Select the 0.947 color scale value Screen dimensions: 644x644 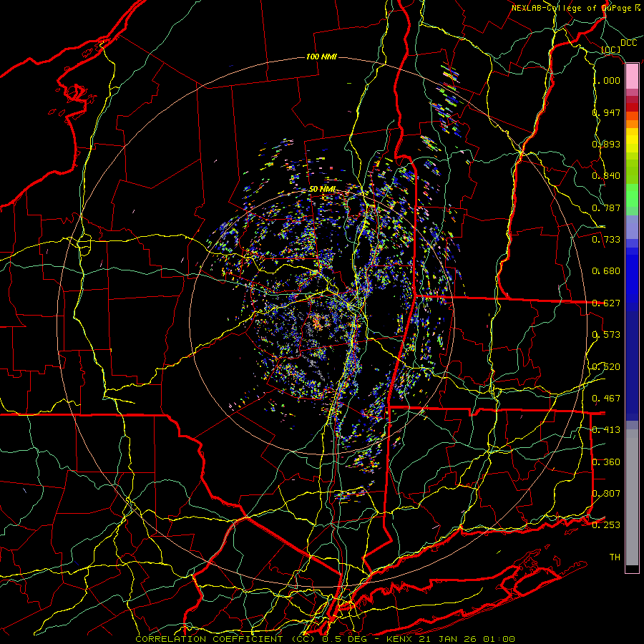[x=607, y=112]
